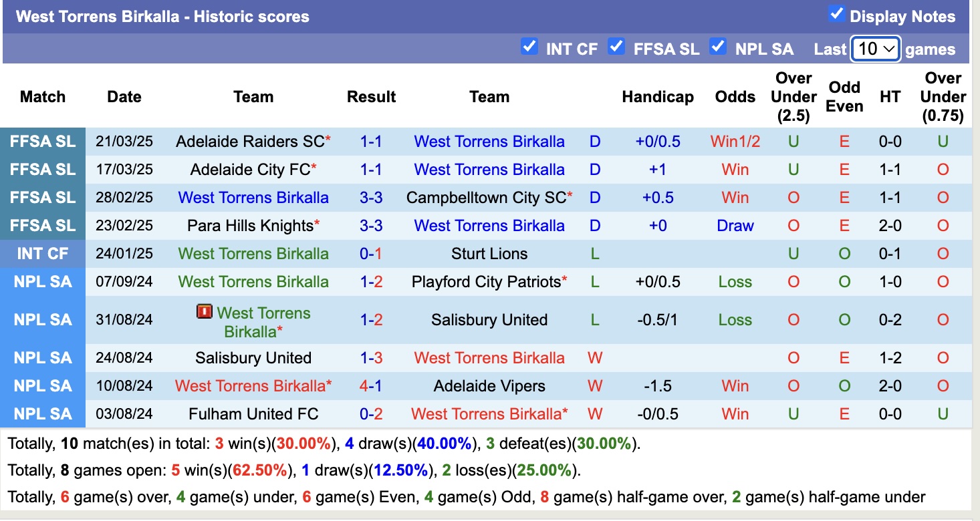Click Fulham United FC team link
Viewport: 980px width, 521px height.
tap(253, 414)
